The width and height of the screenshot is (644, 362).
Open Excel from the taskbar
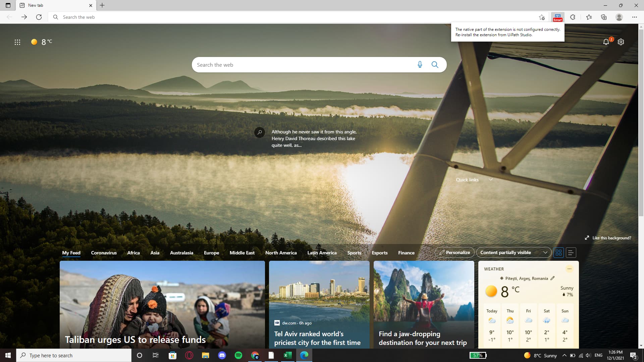pos(287,355)
